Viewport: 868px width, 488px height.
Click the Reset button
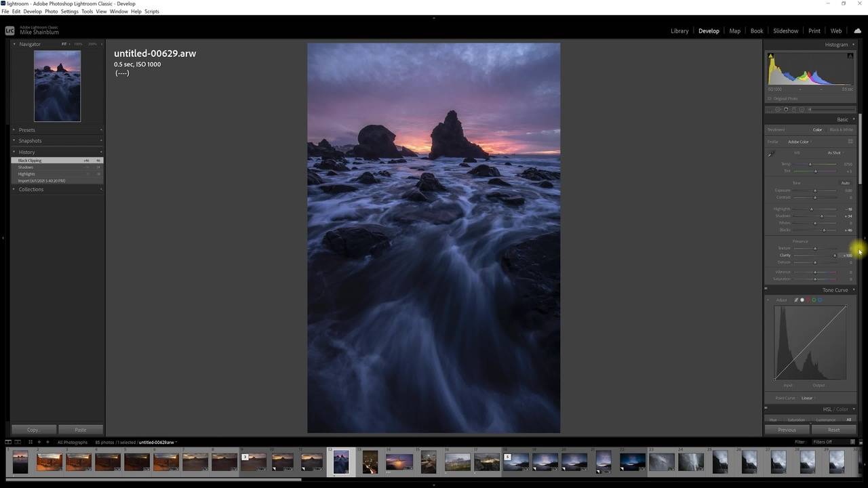coord(833,430)
